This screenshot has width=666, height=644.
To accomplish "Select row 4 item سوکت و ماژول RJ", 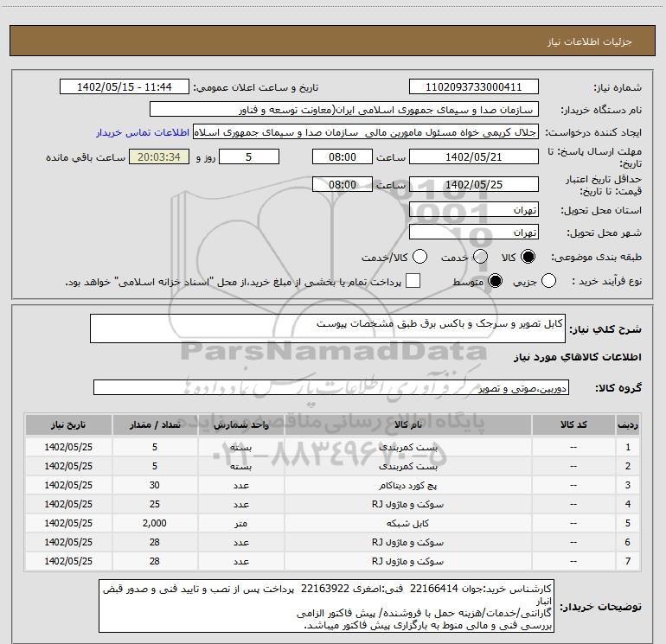I will pyautogui.click(x=407, y=504).
